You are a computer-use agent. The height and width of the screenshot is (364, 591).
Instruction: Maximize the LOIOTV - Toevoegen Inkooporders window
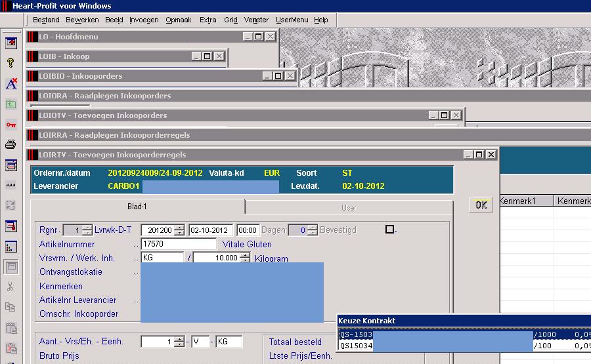445,115
